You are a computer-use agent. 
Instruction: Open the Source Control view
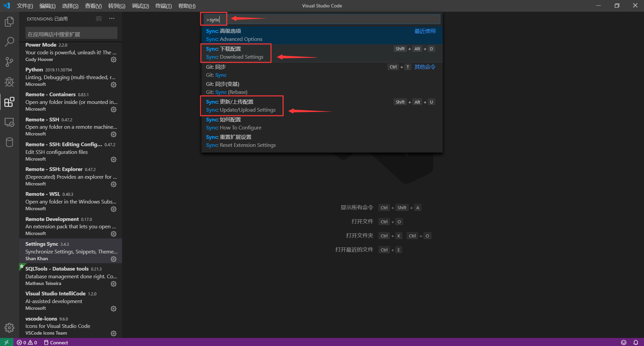pos(9,62)
